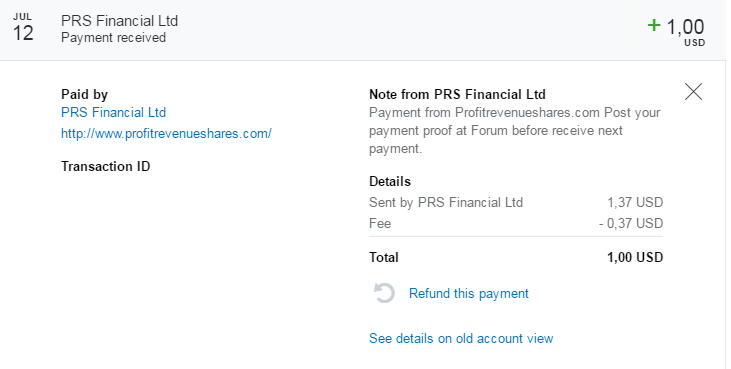Click the Payment received status text
Viewport: 731px width, 369px height.
point(113,37)
